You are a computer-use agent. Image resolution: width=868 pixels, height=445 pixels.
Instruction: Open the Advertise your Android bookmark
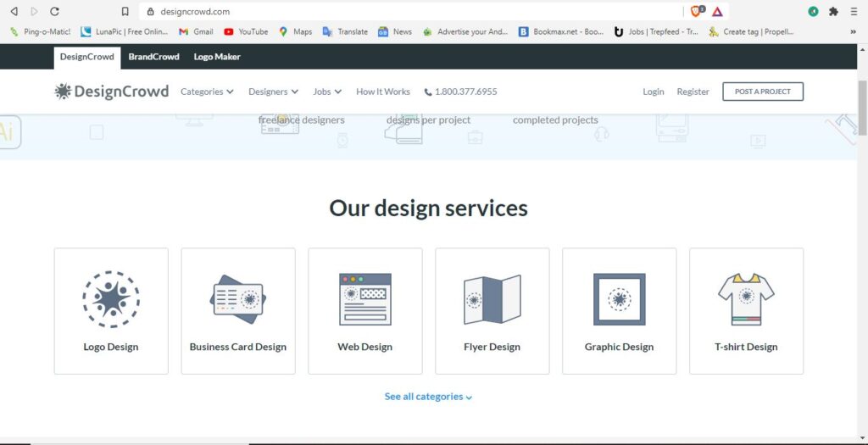465,31
